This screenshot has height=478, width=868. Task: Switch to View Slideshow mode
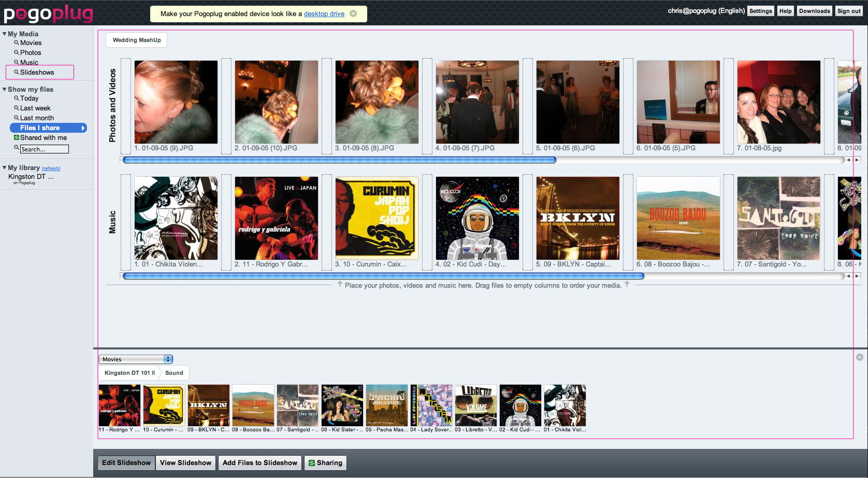click(x=185, y=463)
